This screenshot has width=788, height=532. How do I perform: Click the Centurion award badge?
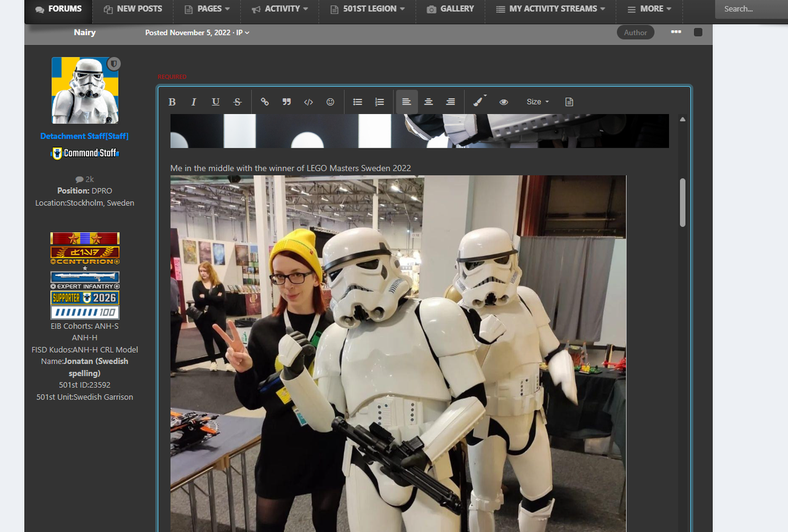point(85,256)
